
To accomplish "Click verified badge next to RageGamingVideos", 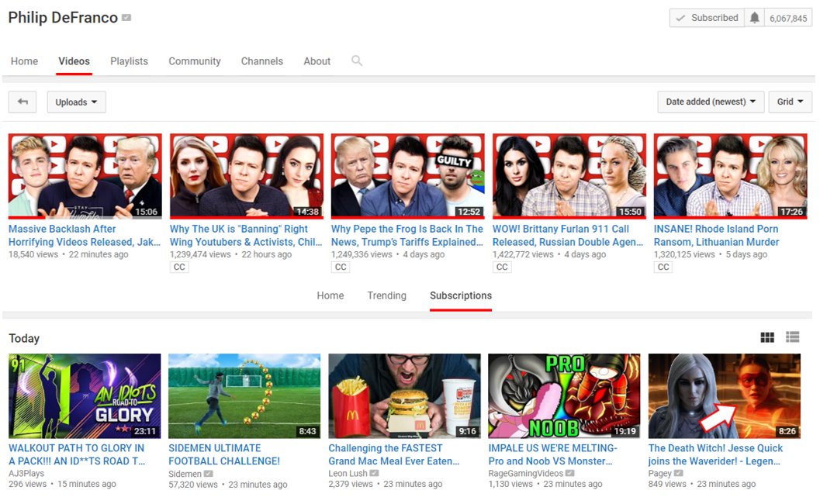I will point(570,473).
